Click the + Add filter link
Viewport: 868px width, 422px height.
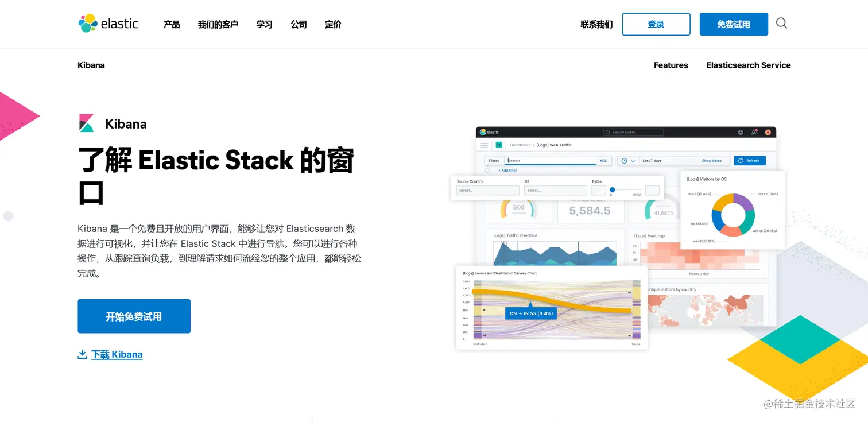pyautogui.click(x=507, y=171)
